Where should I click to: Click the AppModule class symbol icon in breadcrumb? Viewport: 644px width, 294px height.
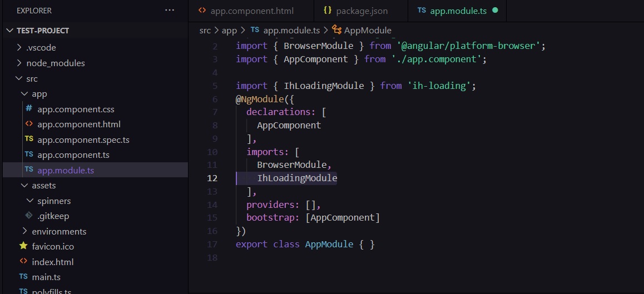337,29
